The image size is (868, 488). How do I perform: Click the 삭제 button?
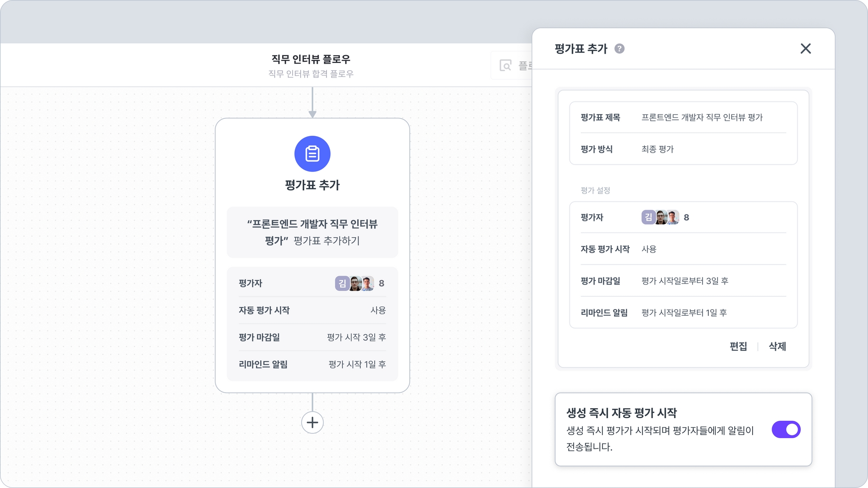[777, 346]
